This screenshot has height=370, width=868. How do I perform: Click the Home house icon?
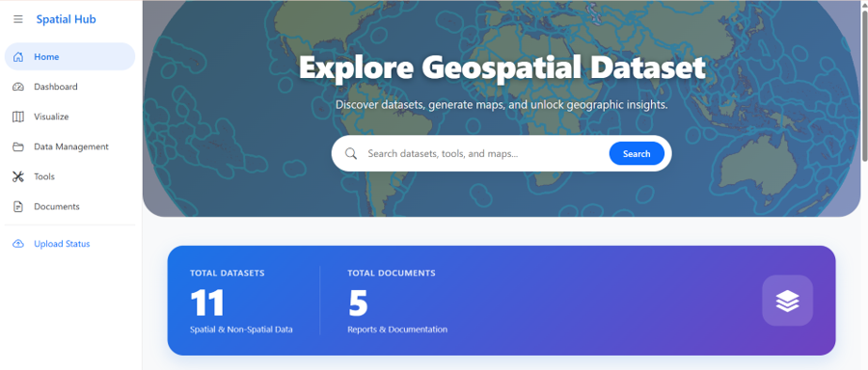(x=18, y=57)
